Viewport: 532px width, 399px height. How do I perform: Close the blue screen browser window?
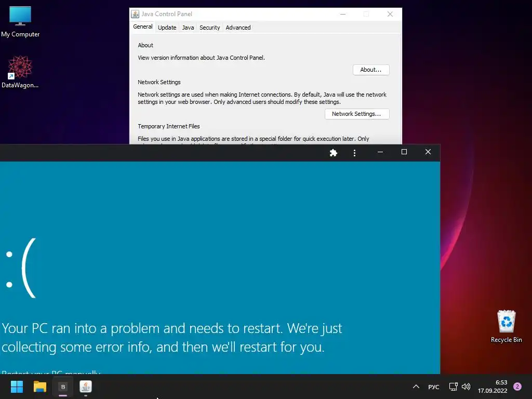428,152
